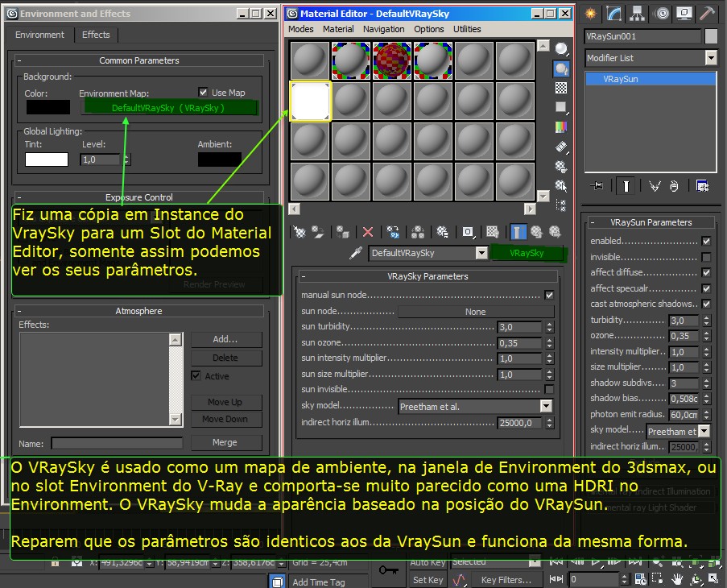The width and height of the screenshot is (727, 588).
Task: Toggle sun invisible checkbox
Action: tap(549, 389)
